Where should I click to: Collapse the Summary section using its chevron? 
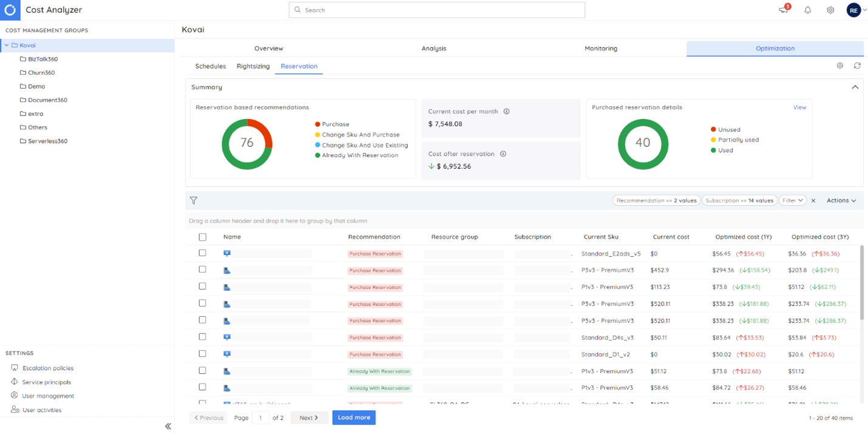pos(855,87)
